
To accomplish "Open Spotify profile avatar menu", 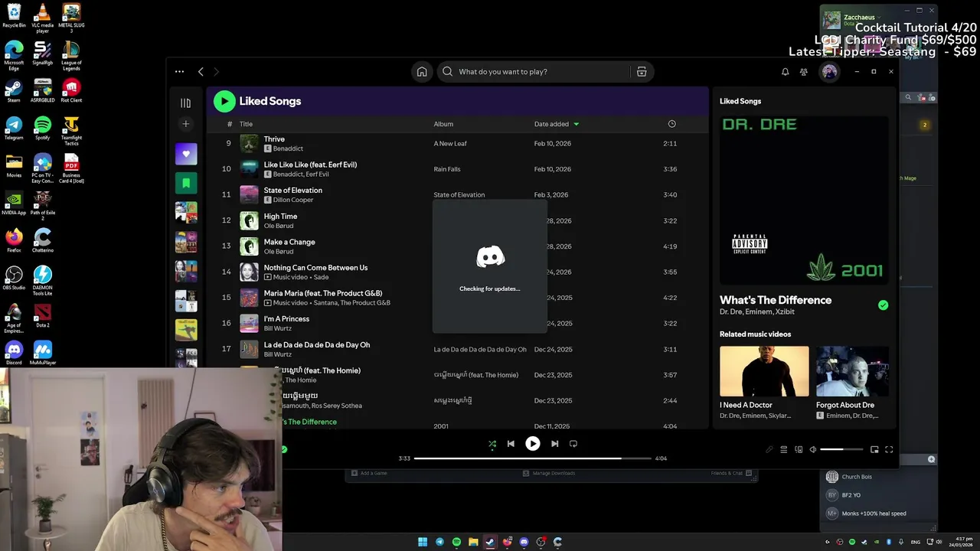I will 829,72.
